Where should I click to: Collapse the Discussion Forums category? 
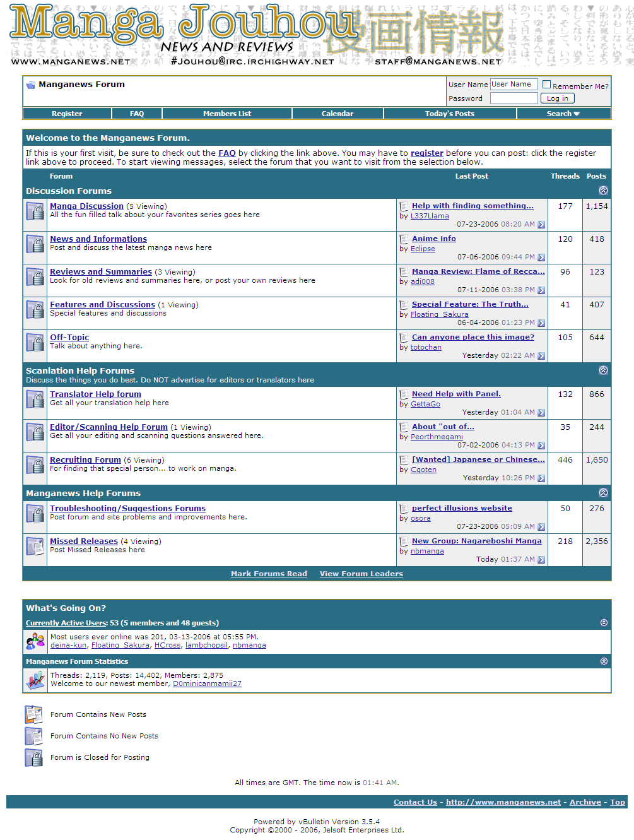coord(603,191)
